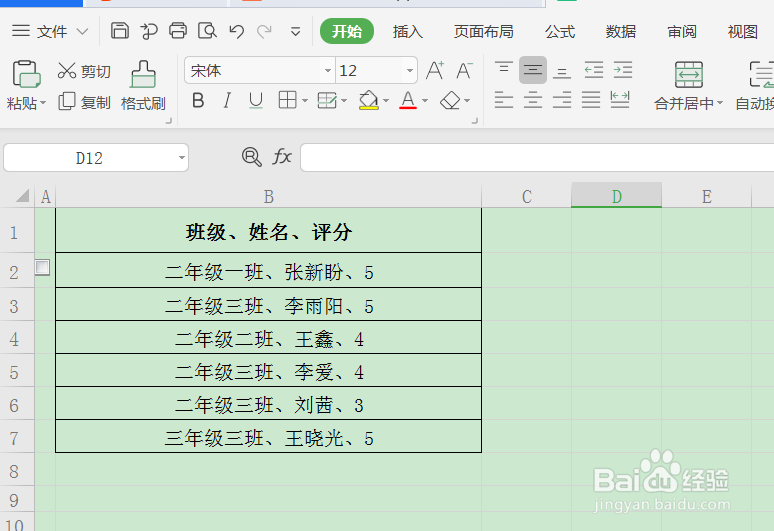Open font color dropdown arrow
Screen dimensions: 774x531
pyautogui.click(x=425, y=101)
